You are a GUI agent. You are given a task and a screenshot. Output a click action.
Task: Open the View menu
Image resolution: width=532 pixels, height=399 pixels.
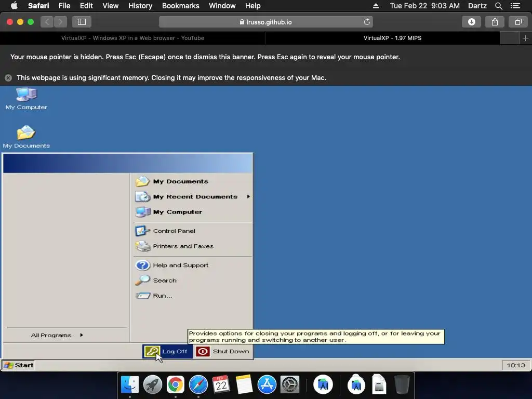(110, 6)
